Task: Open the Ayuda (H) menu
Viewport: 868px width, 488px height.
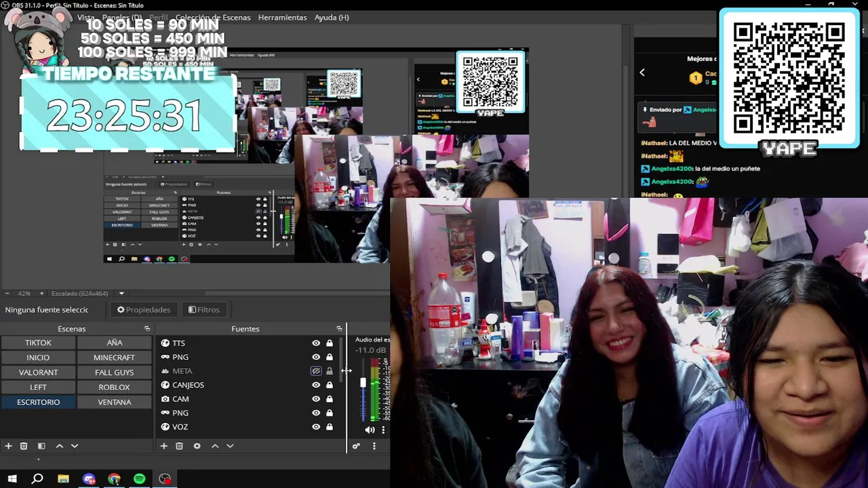Action: (x=332, y=18)
